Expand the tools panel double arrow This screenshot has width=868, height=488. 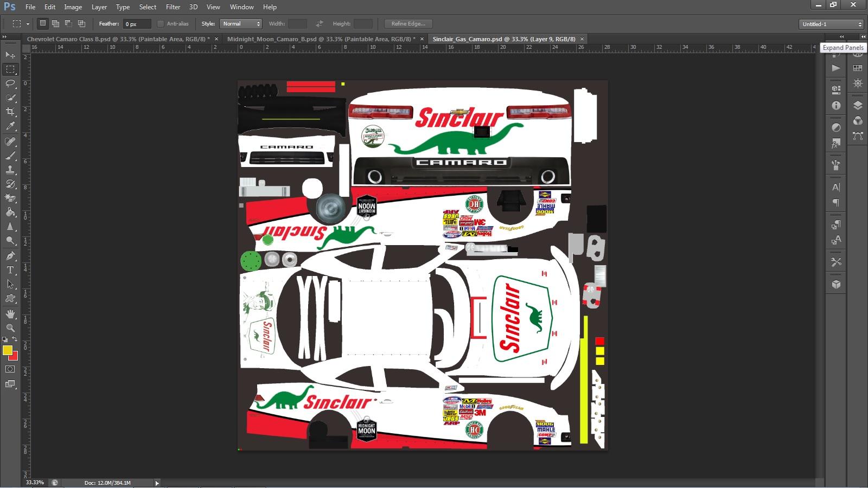click(5, 37)
